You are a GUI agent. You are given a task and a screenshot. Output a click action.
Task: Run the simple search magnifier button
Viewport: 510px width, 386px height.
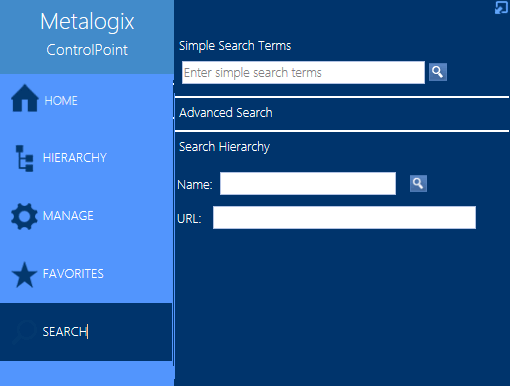point(438,72)
